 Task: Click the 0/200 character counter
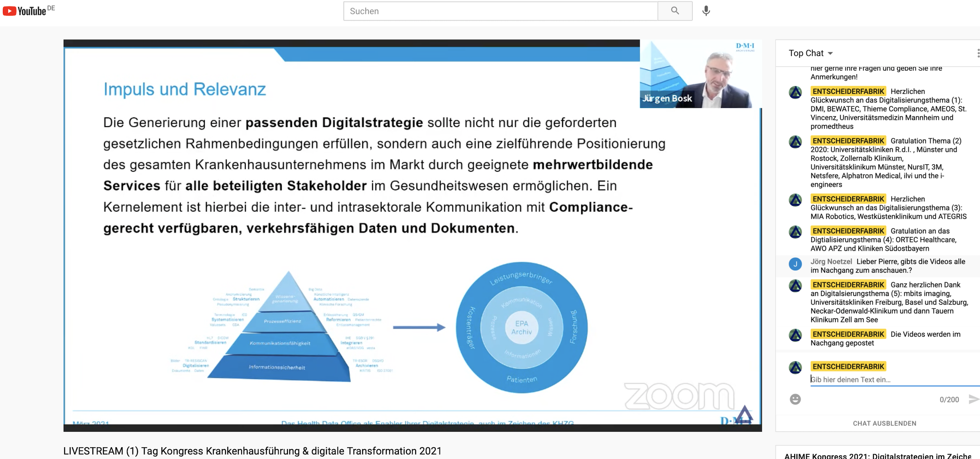pos(949,400)
